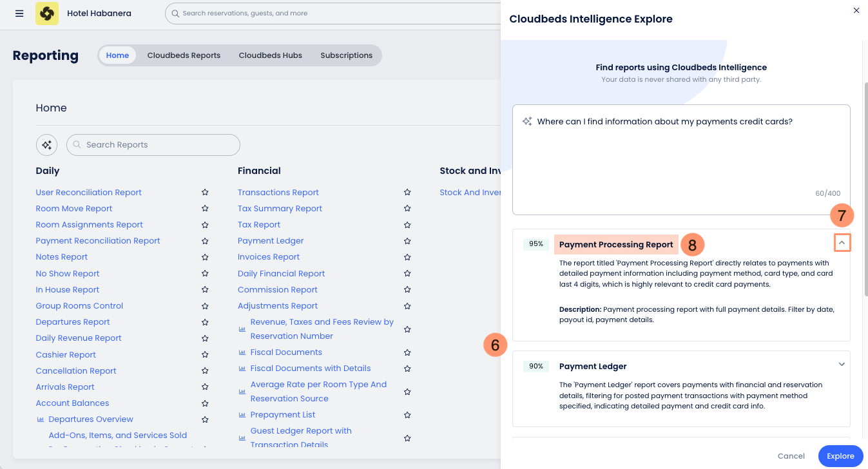Favorite the User Reconciliation Report star

point(205,193)
